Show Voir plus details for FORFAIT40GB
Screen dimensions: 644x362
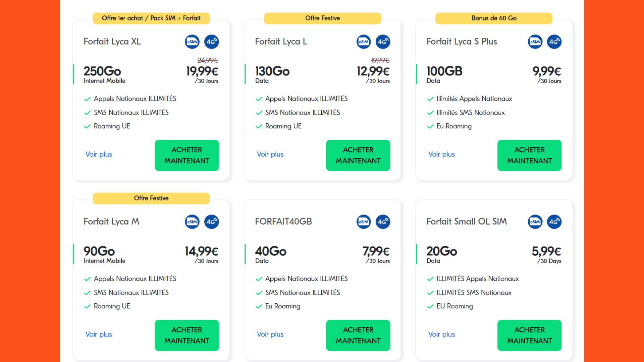[x=270, y=334]
